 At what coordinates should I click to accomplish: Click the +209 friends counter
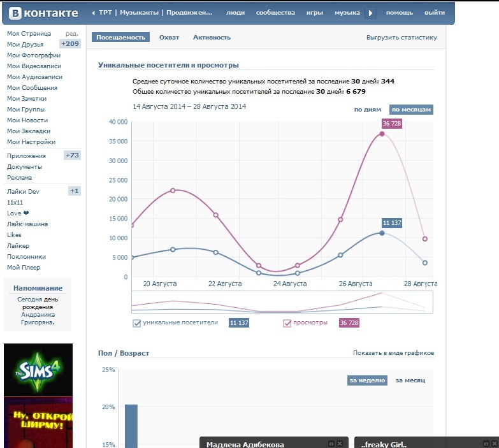[x=70, y=43]
